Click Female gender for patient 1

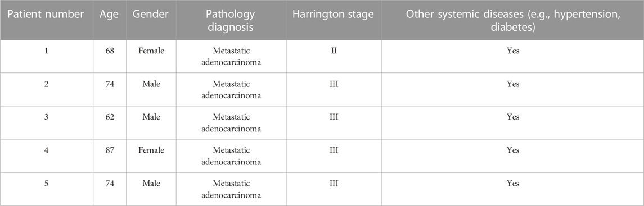pos(151,51)
